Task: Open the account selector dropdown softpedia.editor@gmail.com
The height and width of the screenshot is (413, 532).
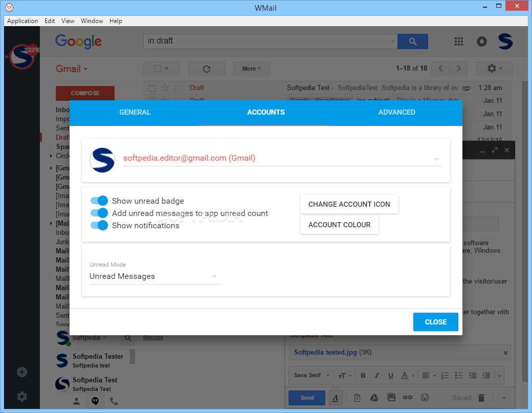Action: 282,159
